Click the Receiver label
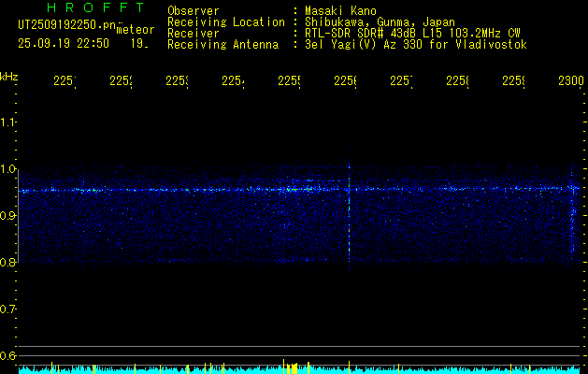The width and height of the screenshot is (588, 374). click(194, 34)
